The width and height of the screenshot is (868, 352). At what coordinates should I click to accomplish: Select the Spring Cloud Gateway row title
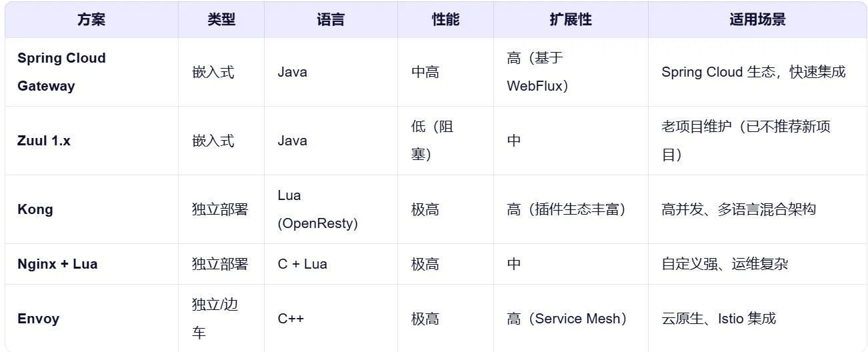pyautogui.click(x=61, y=72)
